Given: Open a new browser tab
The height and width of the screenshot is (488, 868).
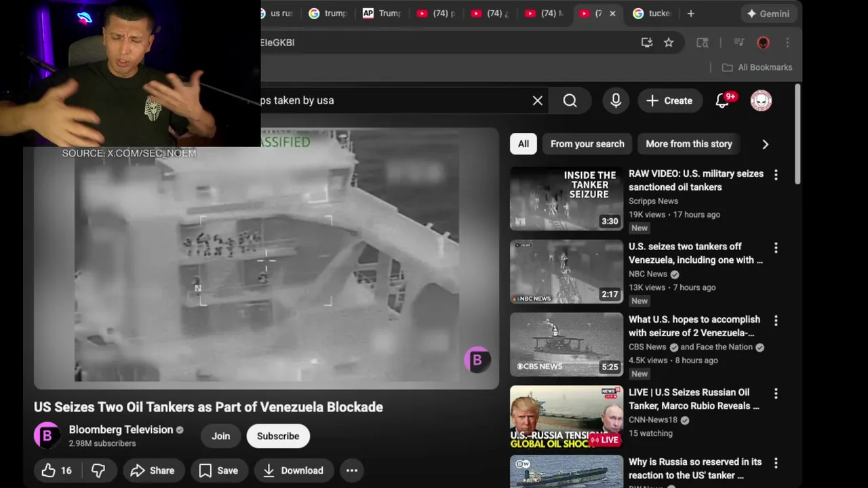Looking at the screenshot, I should click(690, 14).
